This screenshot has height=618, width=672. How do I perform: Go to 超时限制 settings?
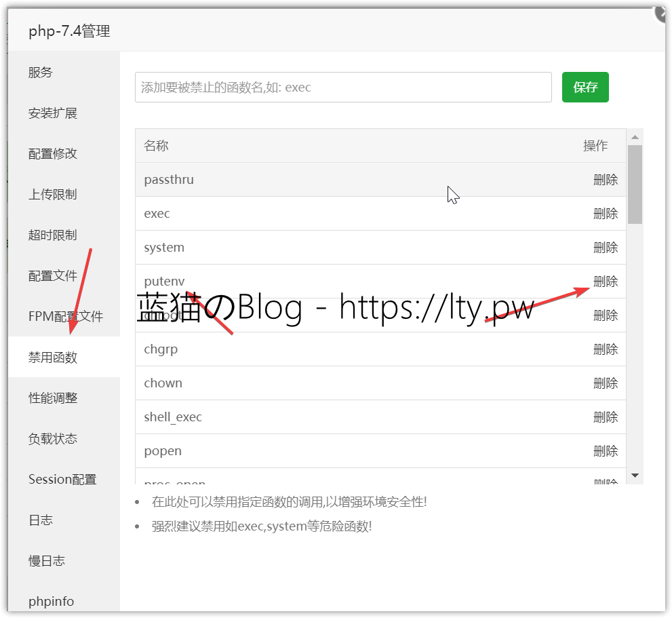(x=53, y=235)
